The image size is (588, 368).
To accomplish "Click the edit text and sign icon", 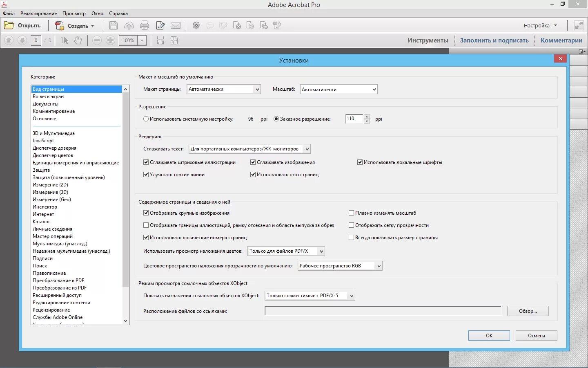I will [160, 25].
